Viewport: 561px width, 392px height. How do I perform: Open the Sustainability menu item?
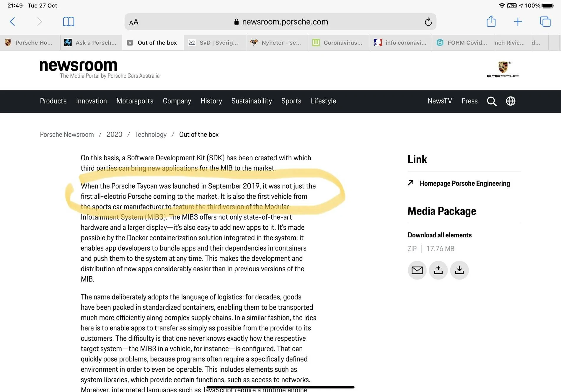[x=252, y=101]
